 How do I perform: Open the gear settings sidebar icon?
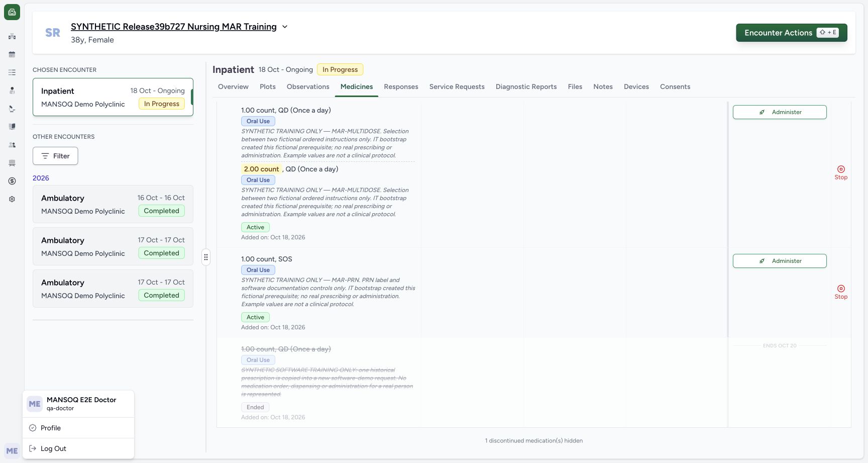coord(12,199)
